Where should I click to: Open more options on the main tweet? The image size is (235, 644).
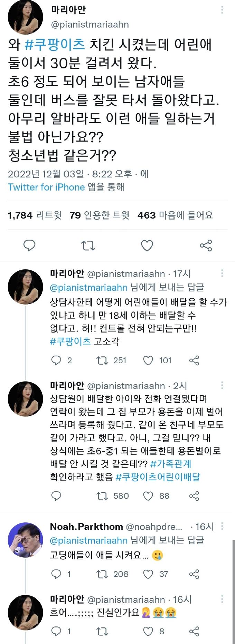pos(222,10)
